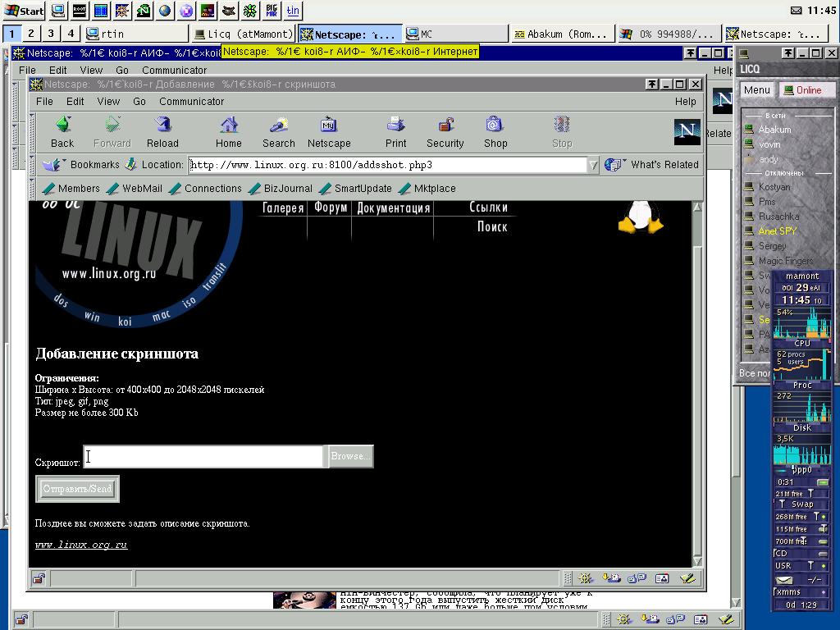Viewport: 840px width, 630px height.
Task: Open the Start menu button
Action: [x=24, y=10]
